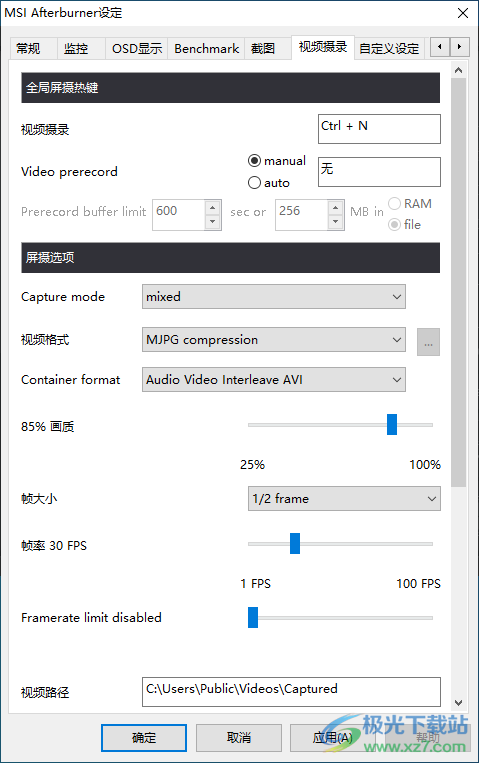
Task: Click the Video prerecord hotkey field showing 无
Action: coord(379,172)
